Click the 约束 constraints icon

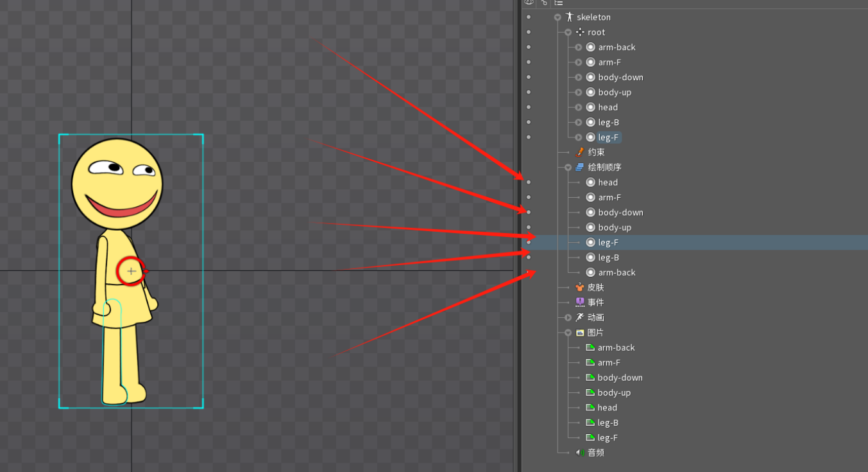[580, 152]
